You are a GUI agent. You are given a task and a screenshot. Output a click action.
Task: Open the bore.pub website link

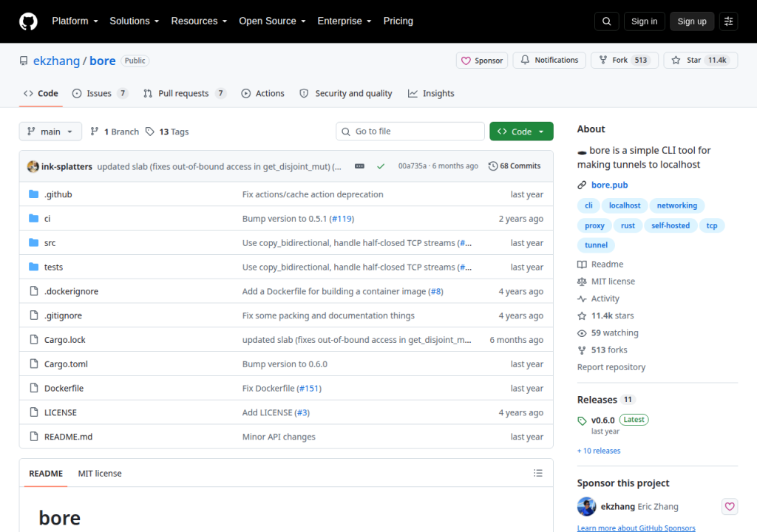610,185
